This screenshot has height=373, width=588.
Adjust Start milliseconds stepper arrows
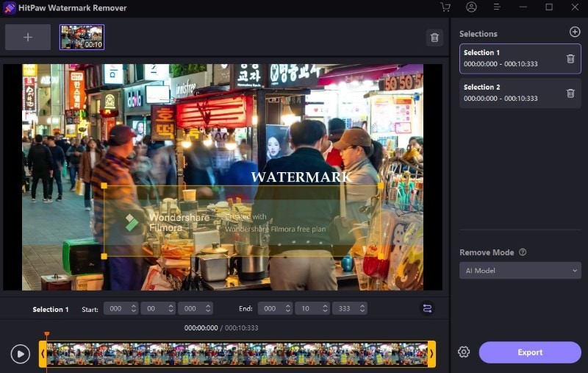click(208, 308)
